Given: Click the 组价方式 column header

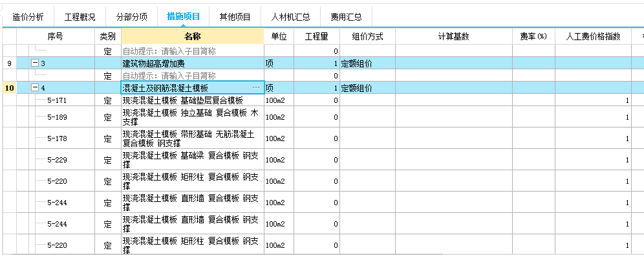Looking at the screenshot, I should [368, 37].
